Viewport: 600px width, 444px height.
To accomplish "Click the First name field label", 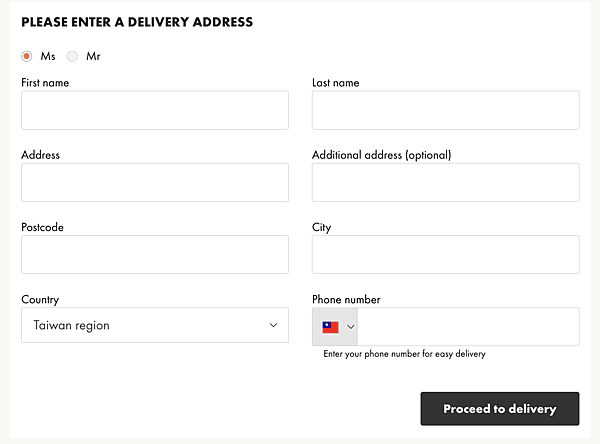I will 45,83.
